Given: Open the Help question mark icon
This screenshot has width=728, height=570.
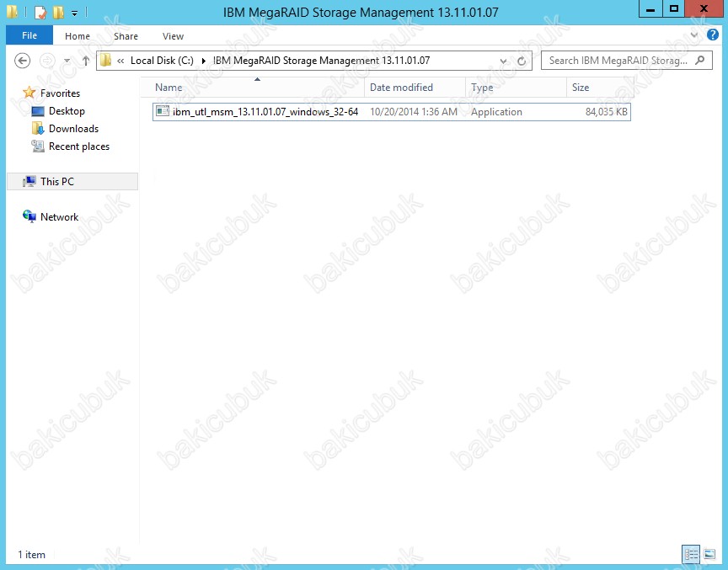Looking at the screenshot, I should pyautogui.click(x=712, y=35).
